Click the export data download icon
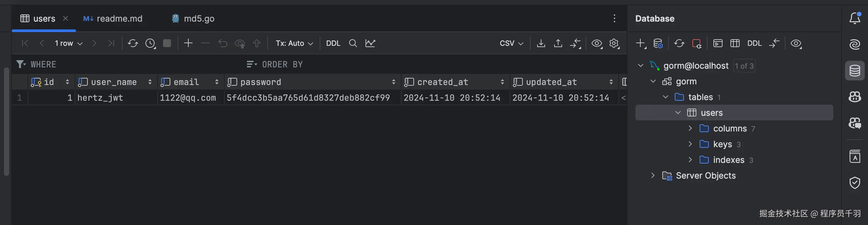The image size is (868, 225). pos(541,43)
